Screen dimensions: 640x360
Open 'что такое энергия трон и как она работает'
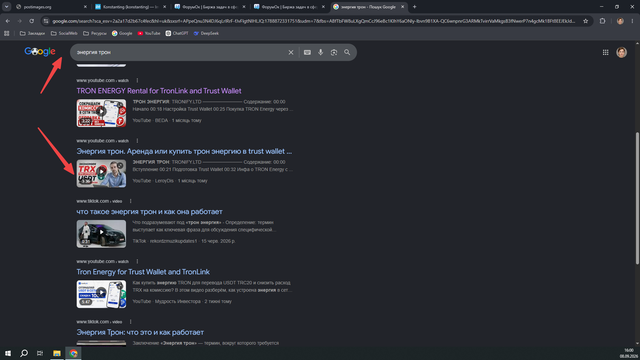coord(149,211)
